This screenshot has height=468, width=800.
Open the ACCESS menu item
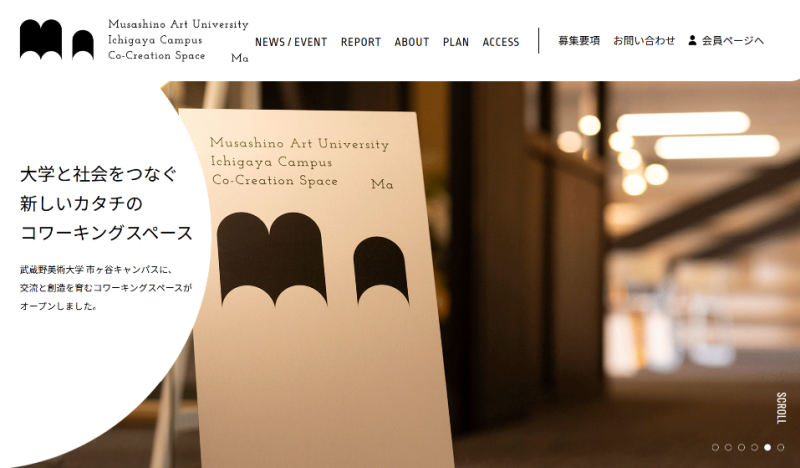coord(501,42)
